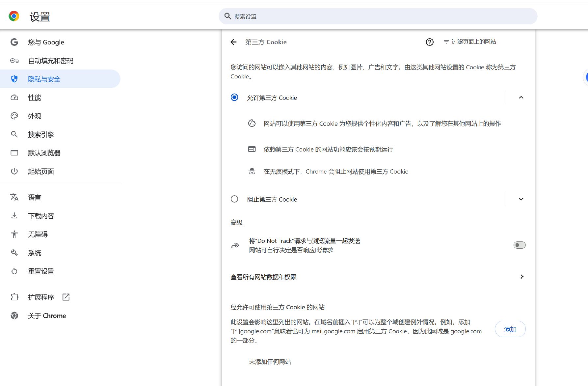The height and width of the screenshot is (386, 588).
Task: Expand the 阻止第三方 Cookie details section
Action: click(x=521, y=199)
